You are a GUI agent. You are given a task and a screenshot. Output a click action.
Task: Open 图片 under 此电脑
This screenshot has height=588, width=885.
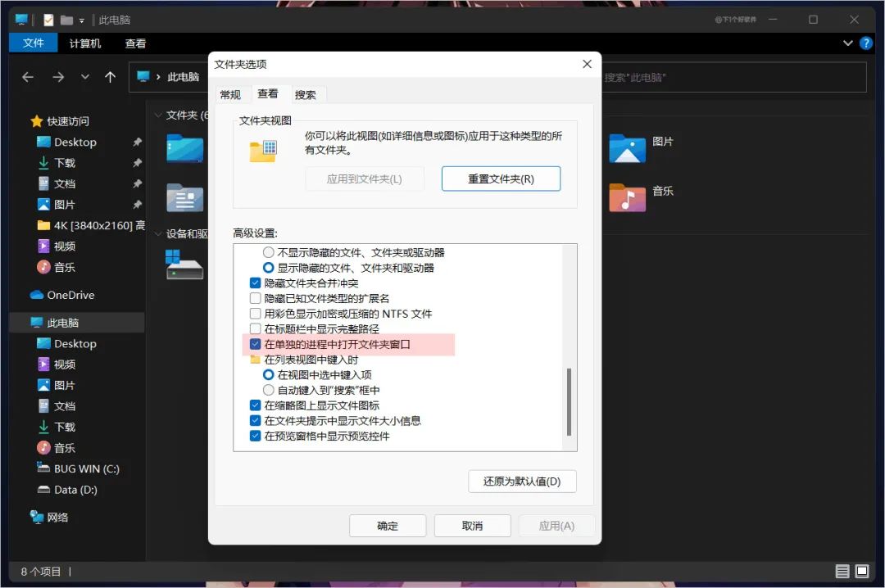(x=65, y=386)
